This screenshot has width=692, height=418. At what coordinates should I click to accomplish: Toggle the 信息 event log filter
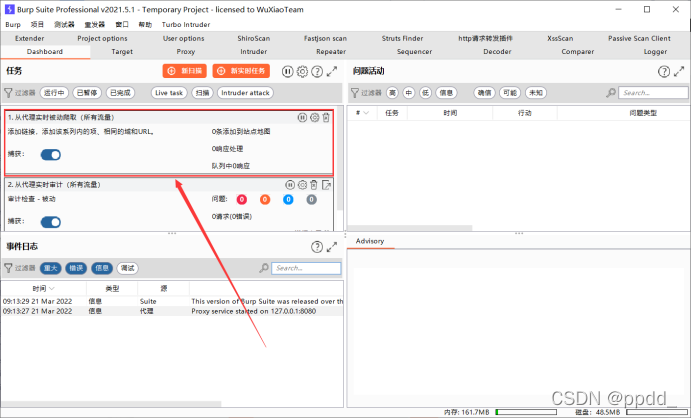(x=102, y=268)
